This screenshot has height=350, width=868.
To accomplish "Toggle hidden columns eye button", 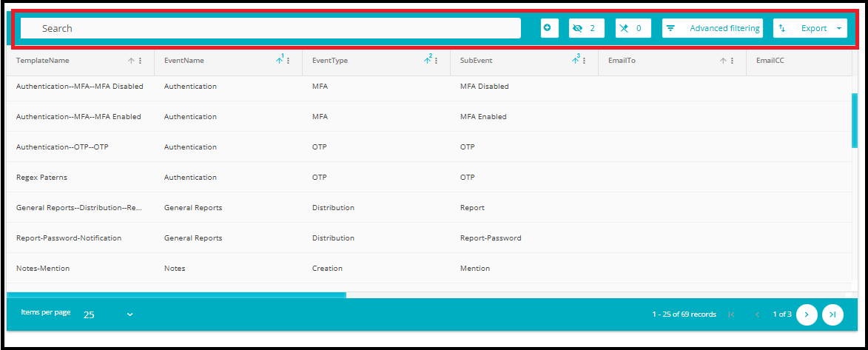I will coord(586,28).
